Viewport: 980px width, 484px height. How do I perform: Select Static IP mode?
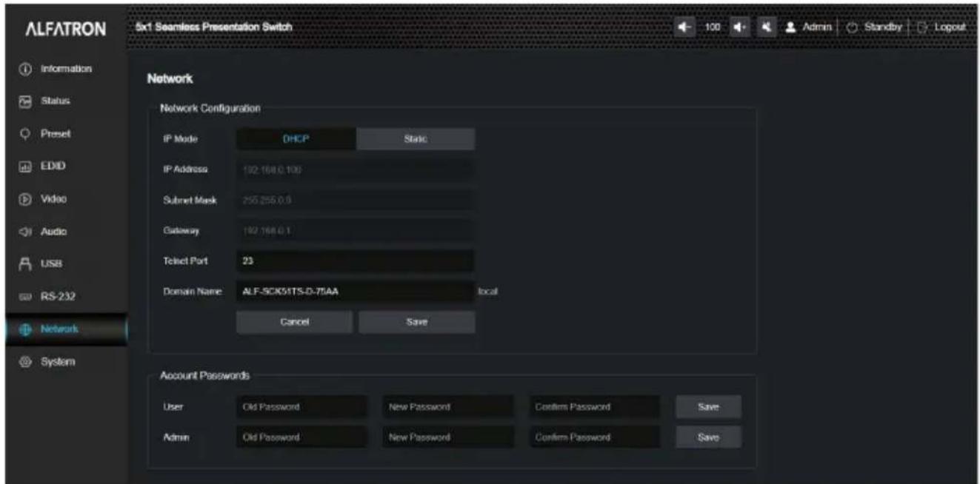pyautogui.click(x=416, y=138)
